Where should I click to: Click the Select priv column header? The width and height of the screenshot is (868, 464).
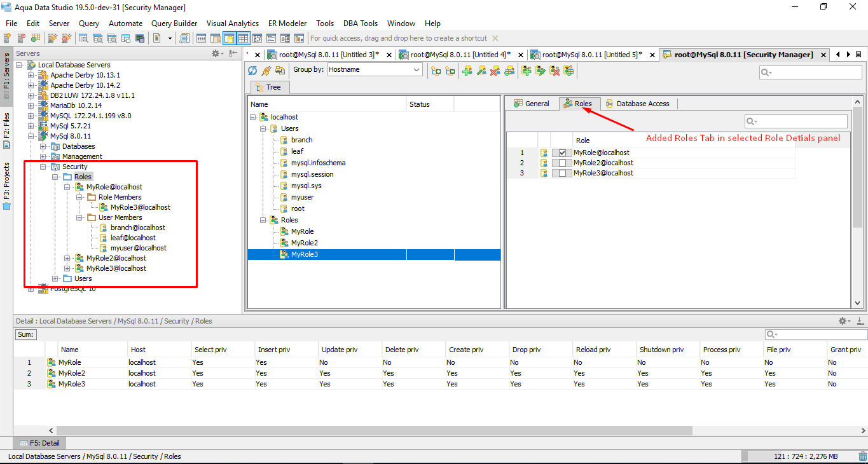coord(223,350)
